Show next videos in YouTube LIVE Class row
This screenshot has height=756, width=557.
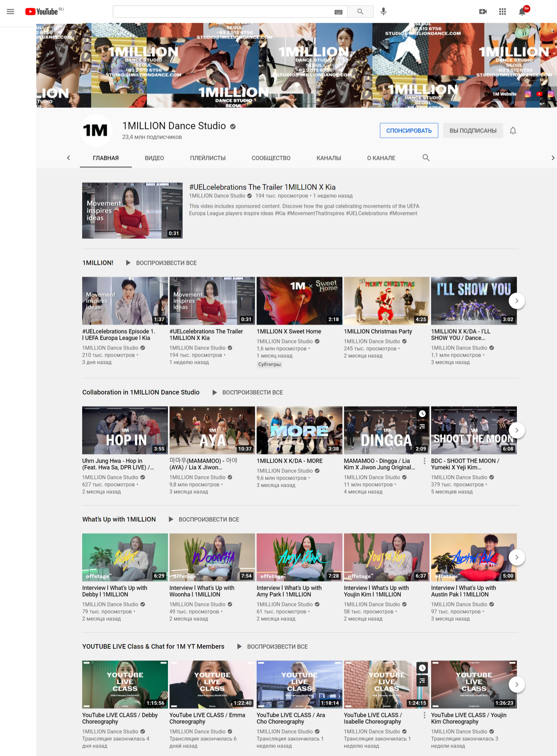coord(517,684)
